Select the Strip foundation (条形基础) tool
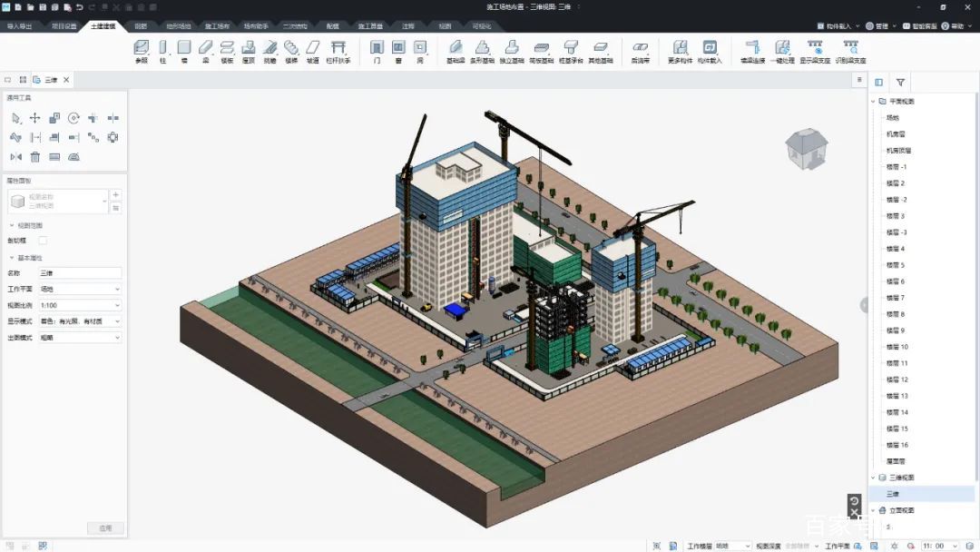 [482, 52]
